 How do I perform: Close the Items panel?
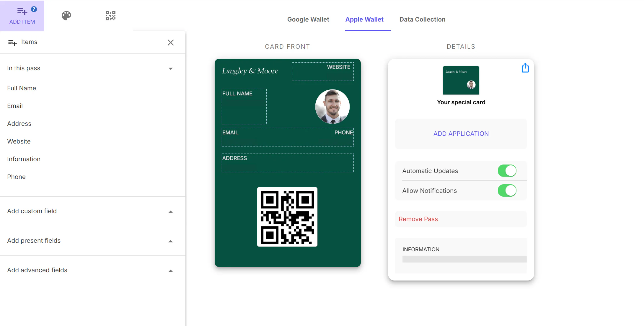(171, 43)
